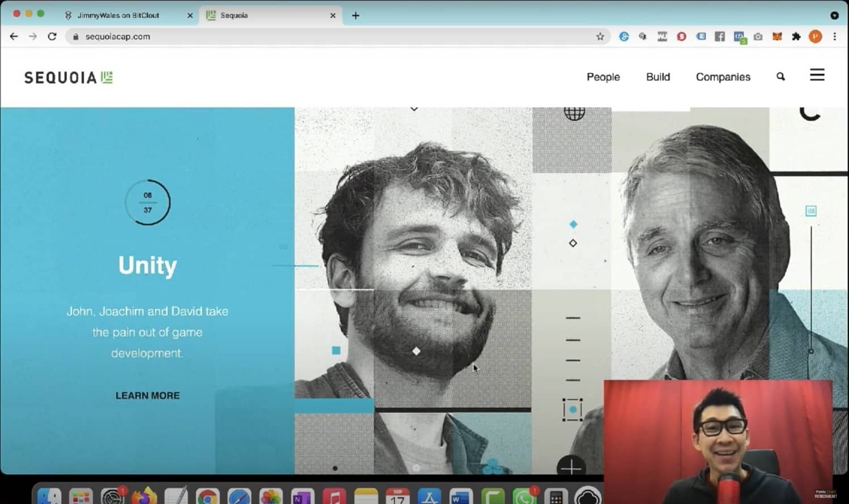The width and height of the screenshot is (849, 504).
Task: Click the down chevron atop the collage
Action: pyautogui.click(x=414, y=108)
